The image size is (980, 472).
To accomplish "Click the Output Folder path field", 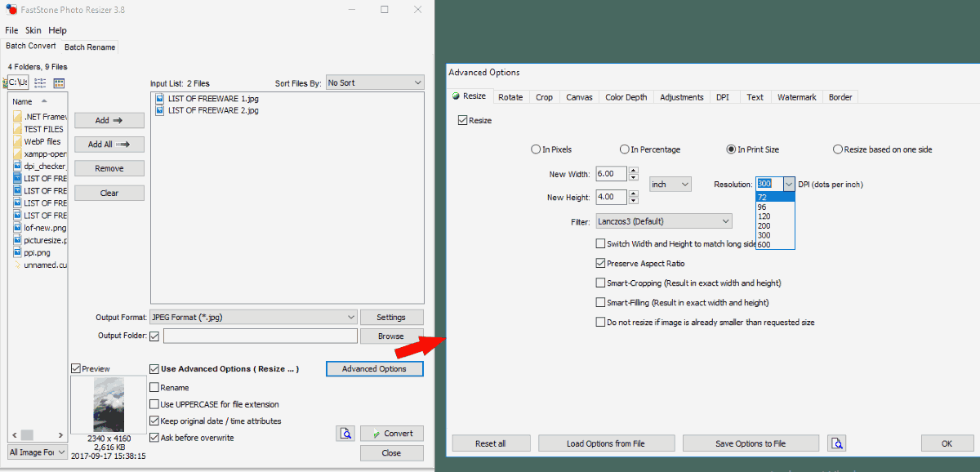I will [261, 336].
